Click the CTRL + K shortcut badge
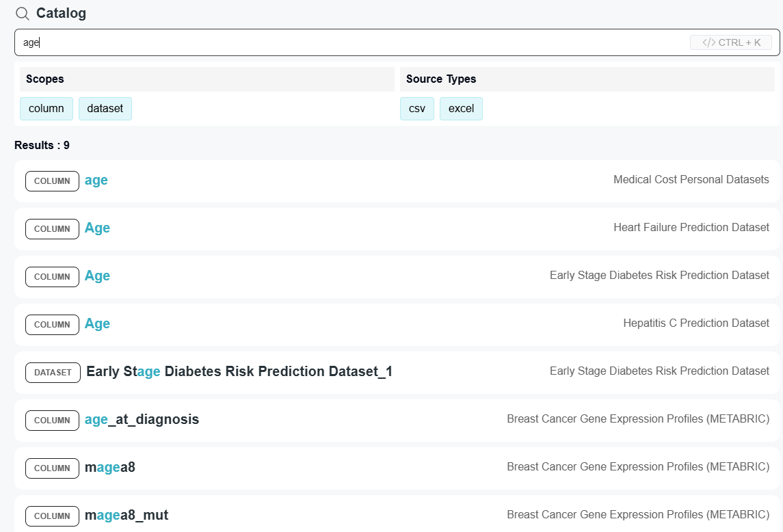Image resolution: width=783 pixels, height=532 pixels. (731, 42)
